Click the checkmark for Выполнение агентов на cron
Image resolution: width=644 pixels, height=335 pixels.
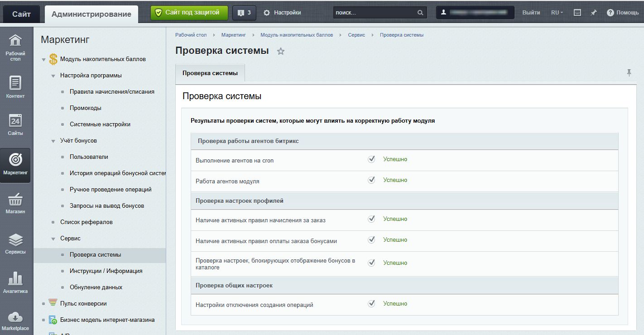(x=371, y=159)
